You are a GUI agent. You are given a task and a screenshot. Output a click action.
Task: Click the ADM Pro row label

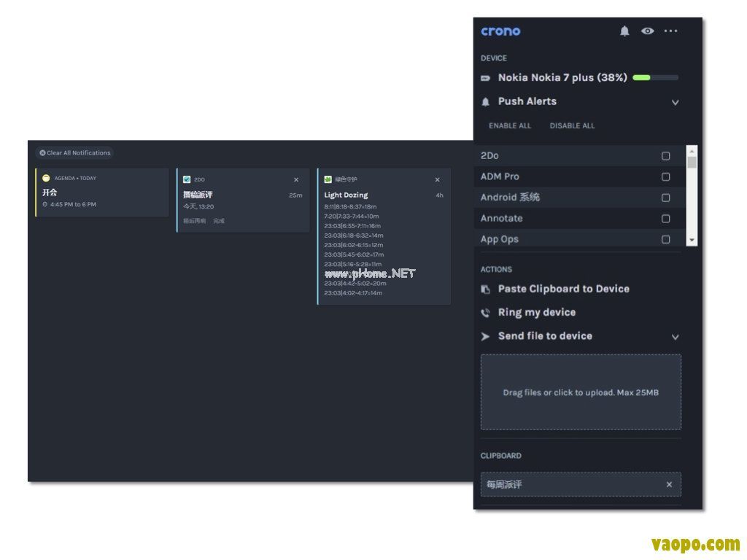[x=500, y=176]
